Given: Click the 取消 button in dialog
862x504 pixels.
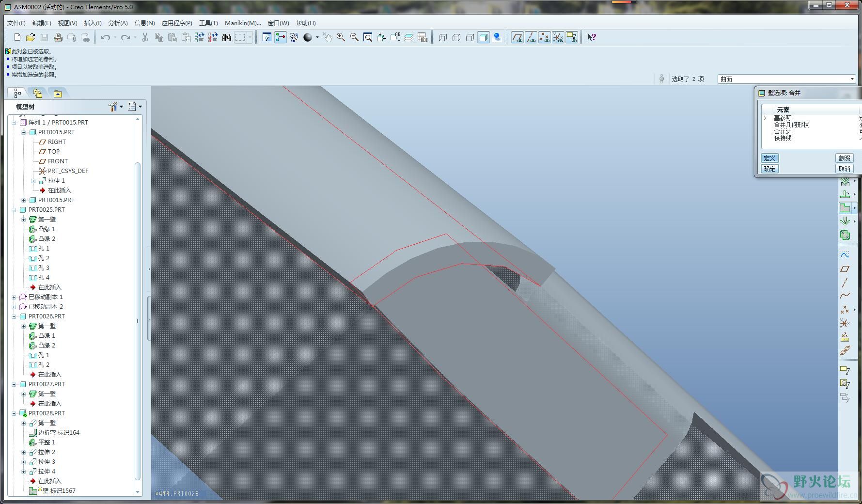Looking at the screenshot, I should 845,169.
